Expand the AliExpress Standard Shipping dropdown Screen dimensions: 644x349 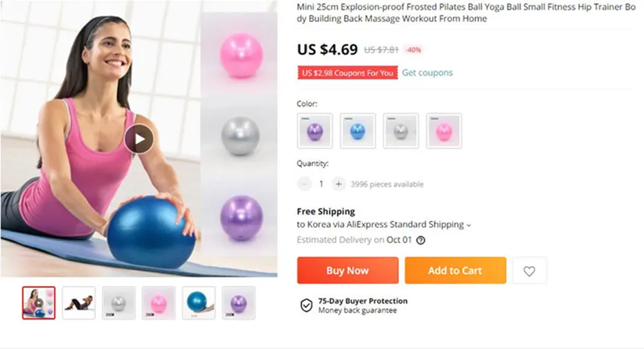pyautogui.click(x=469, y=225)
